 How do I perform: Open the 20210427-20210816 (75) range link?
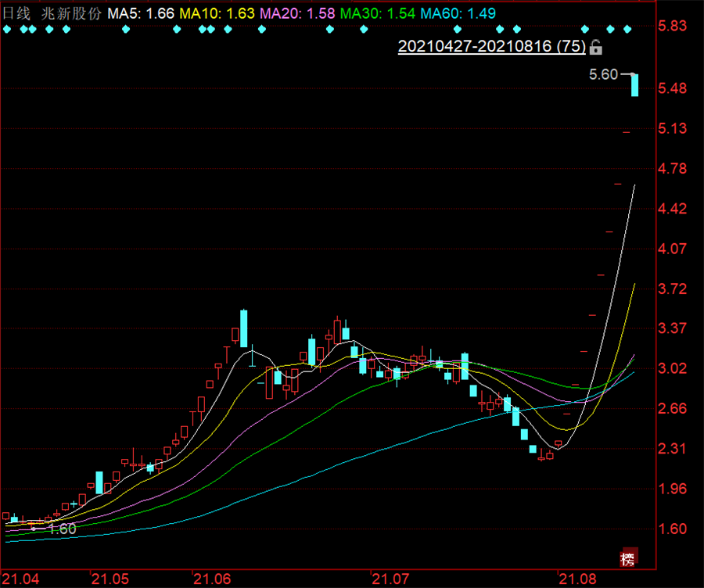492,46
